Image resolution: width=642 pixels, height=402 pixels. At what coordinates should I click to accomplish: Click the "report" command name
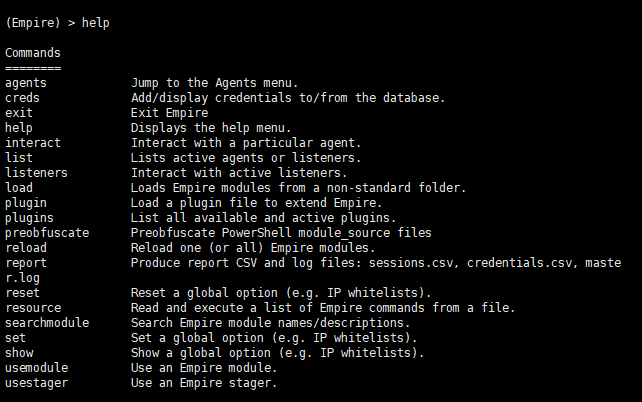(26, 262)
